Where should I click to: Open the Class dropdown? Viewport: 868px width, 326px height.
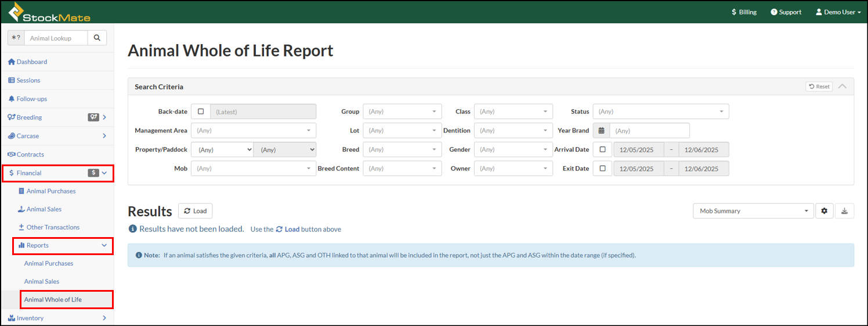click(x=513, y=112)
